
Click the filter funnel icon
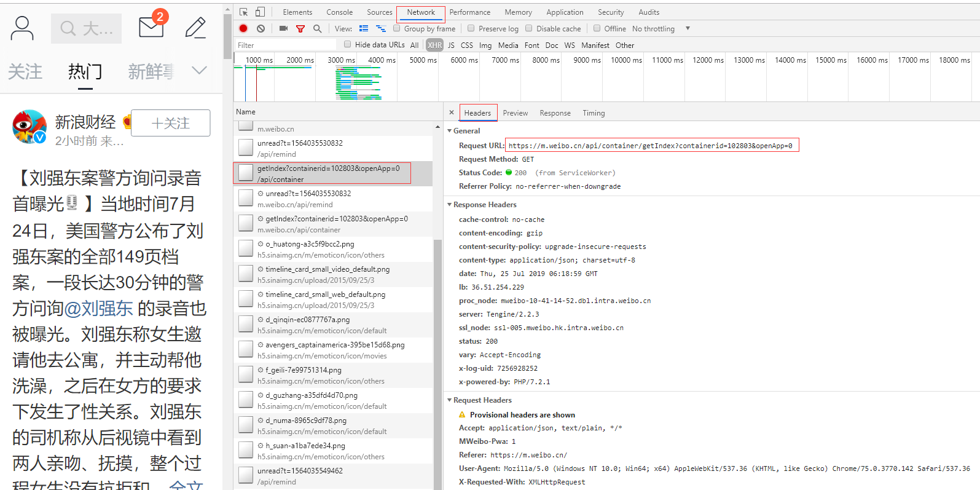(x=300, y=28)
